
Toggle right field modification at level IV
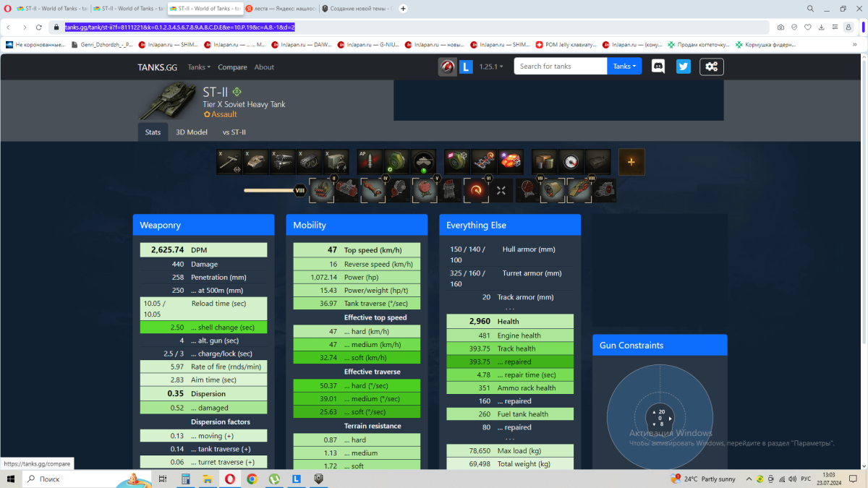point(398,190)
